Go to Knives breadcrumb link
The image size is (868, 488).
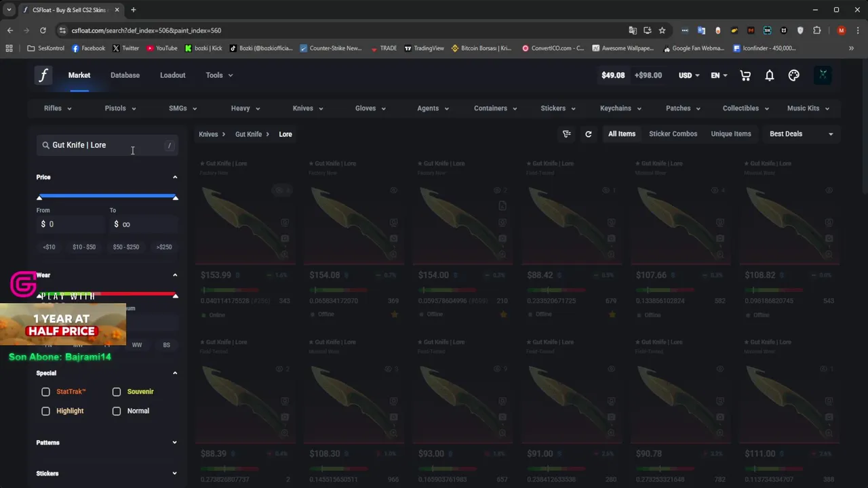tap(208, 134)
